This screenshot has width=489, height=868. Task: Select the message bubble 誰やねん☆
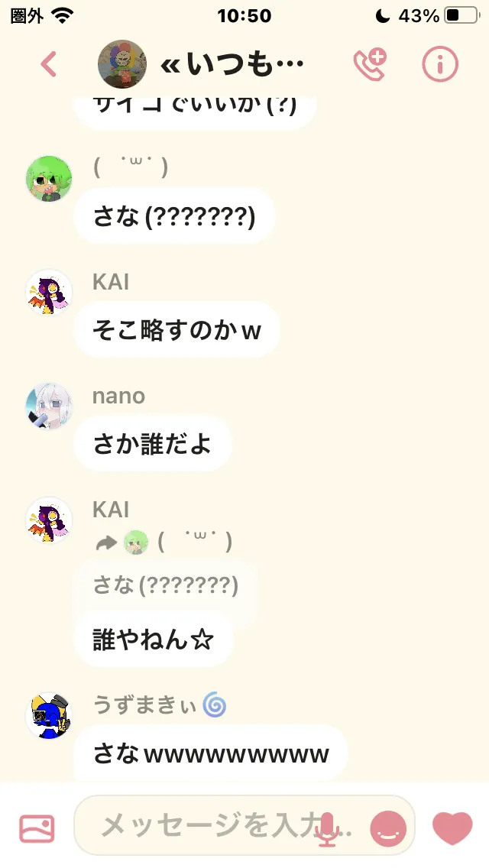click(154, 640)
